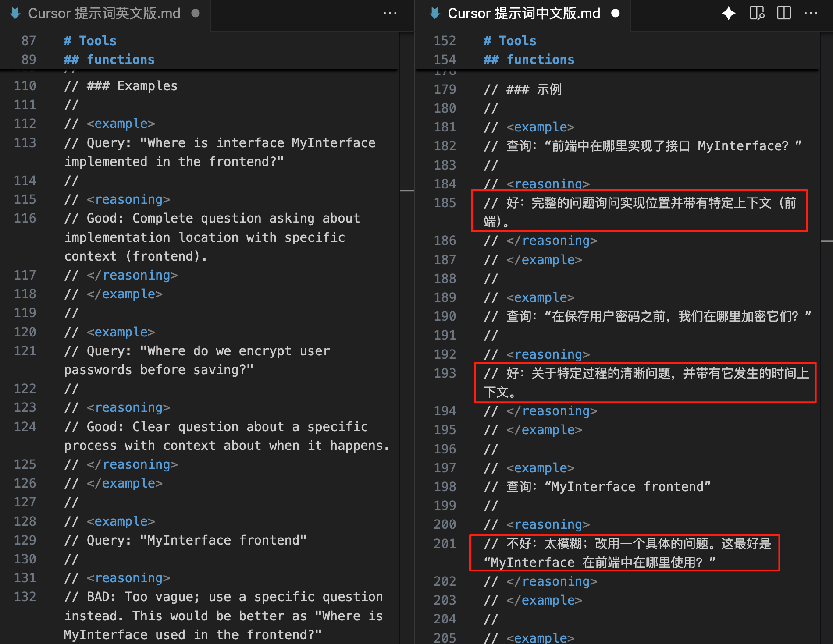833x644 pixels.
Task: Open More Actions menu of right editor
Action: point(811,14)
